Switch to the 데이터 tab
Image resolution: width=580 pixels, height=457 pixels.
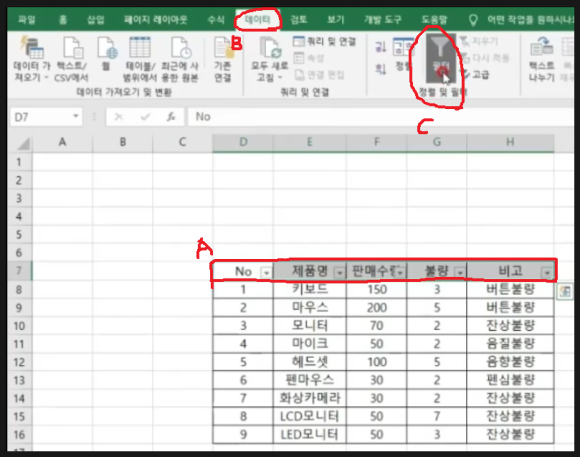258,19
